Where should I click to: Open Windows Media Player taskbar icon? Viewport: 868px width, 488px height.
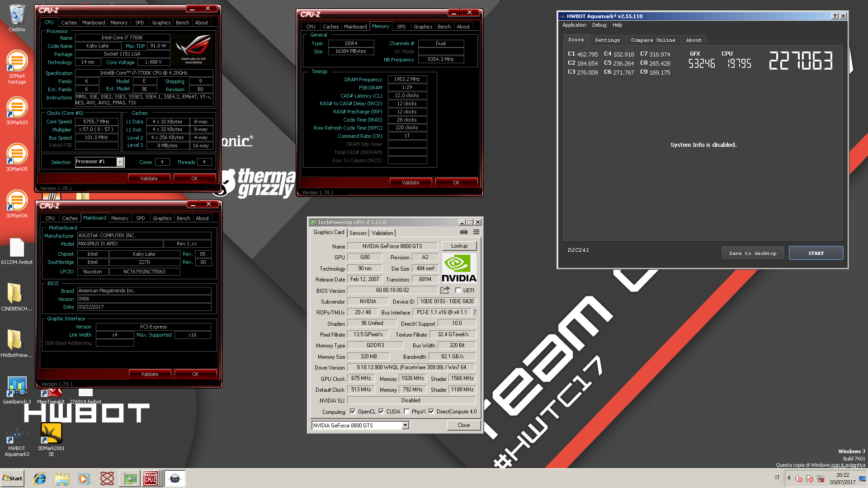(84, 479)
